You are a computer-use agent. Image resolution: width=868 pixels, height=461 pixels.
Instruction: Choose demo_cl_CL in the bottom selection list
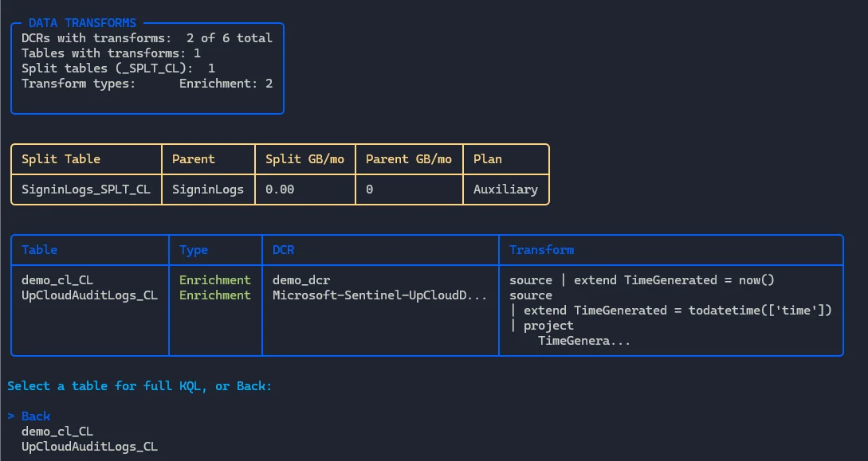point(57,432)
